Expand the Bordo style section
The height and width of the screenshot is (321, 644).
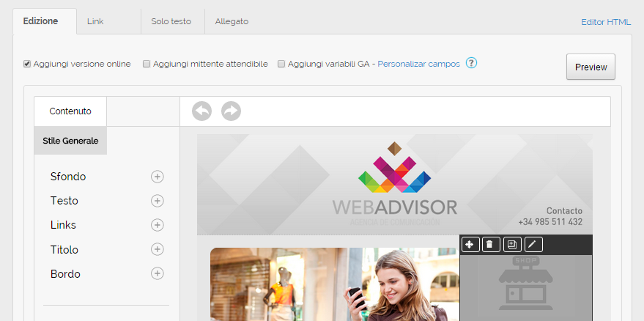point(158,274)
